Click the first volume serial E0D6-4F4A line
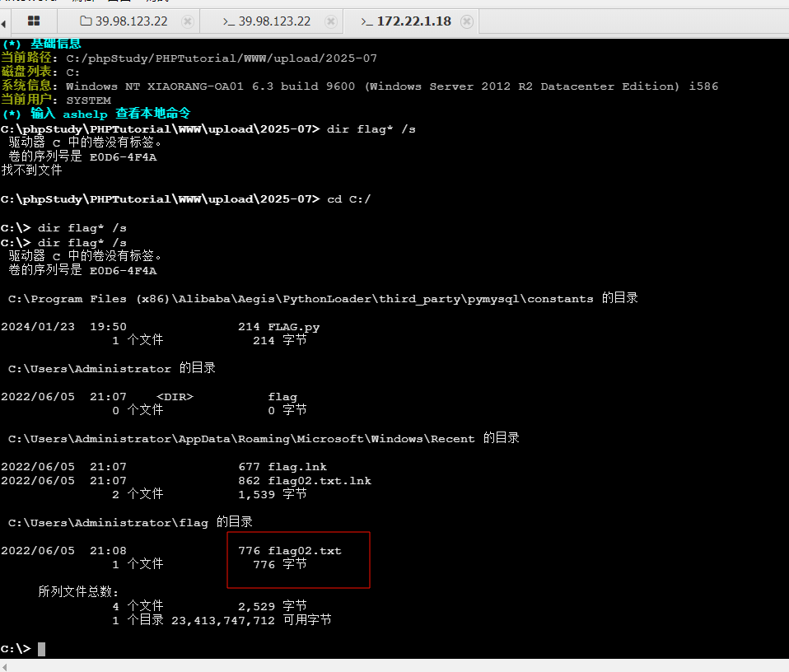 pos(82,157)
